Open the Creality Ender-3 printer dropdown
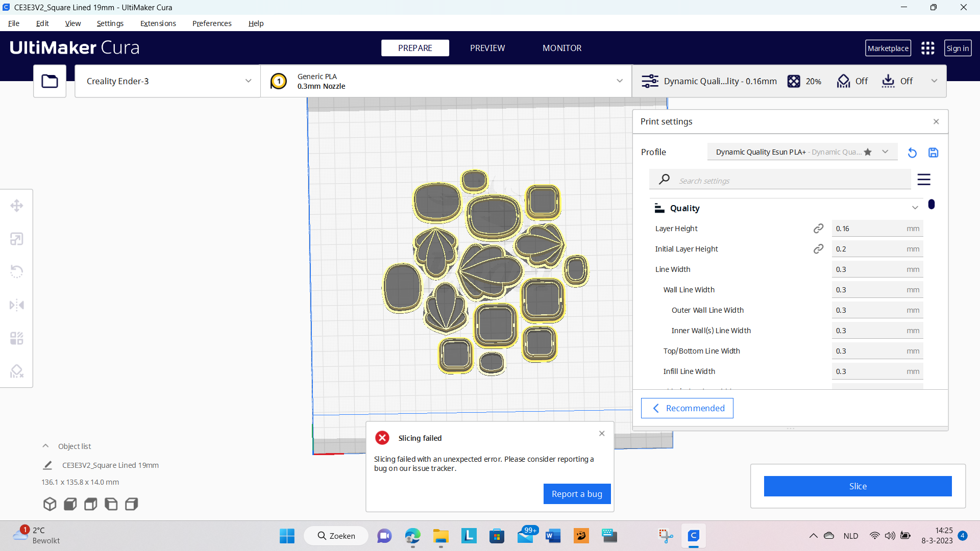980x551 pixels. tap(168, 81)
